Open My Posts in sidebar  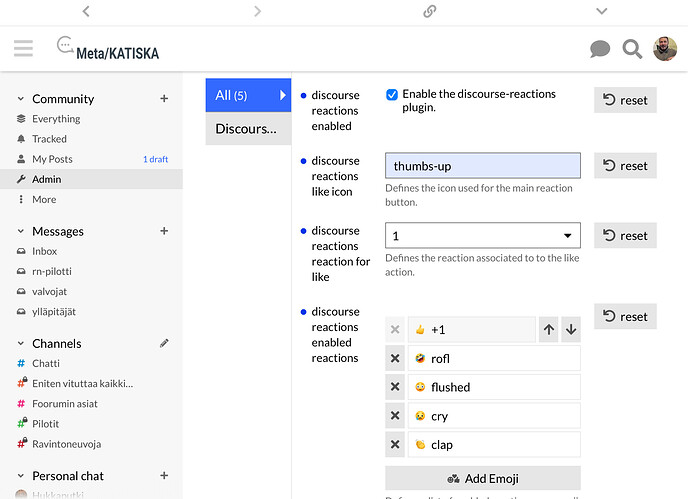coord(52,159)
